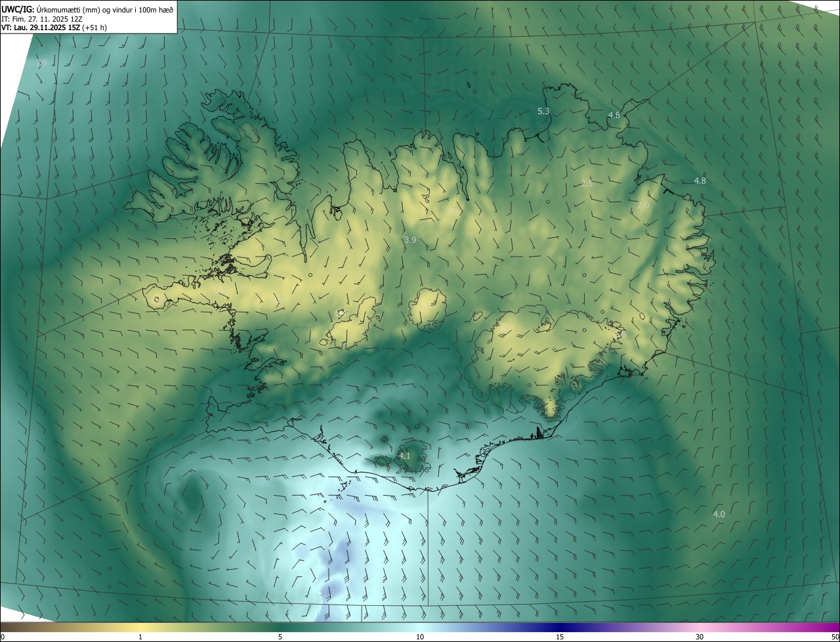Click the 2.0 value on the map
The height and width of the screenshot is (642, 840).
click(643, 205)
